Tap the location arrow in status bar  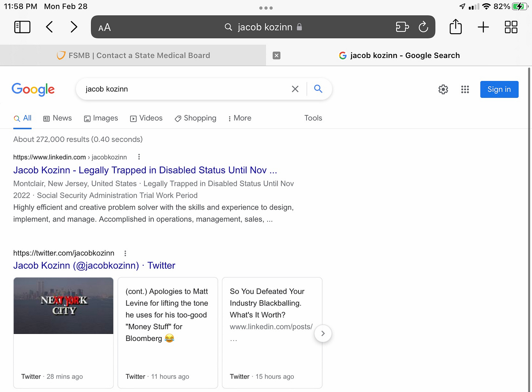coord(463,7)
